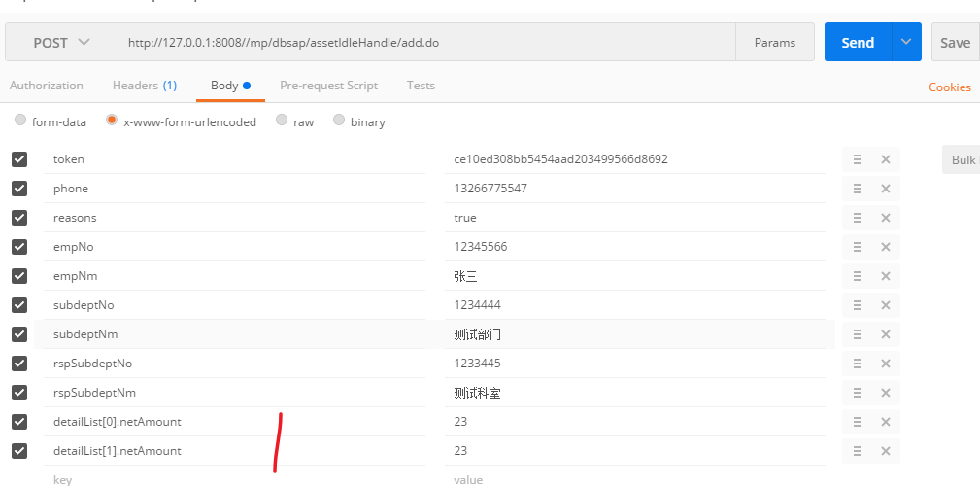The image size is (980, 486).
Task: Delete the phone parameter row
Action: pos(885,189)
